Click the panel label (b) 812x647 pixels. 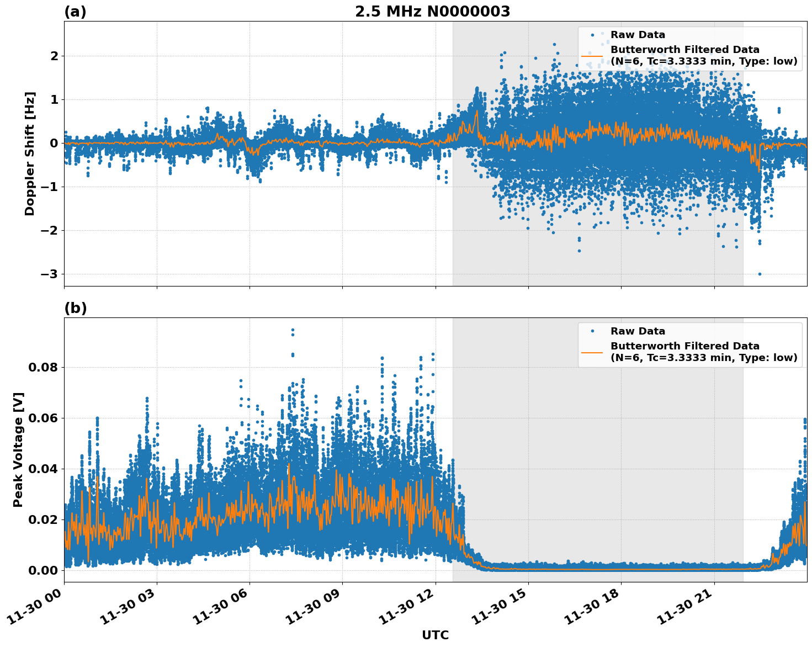coord(75,307)
